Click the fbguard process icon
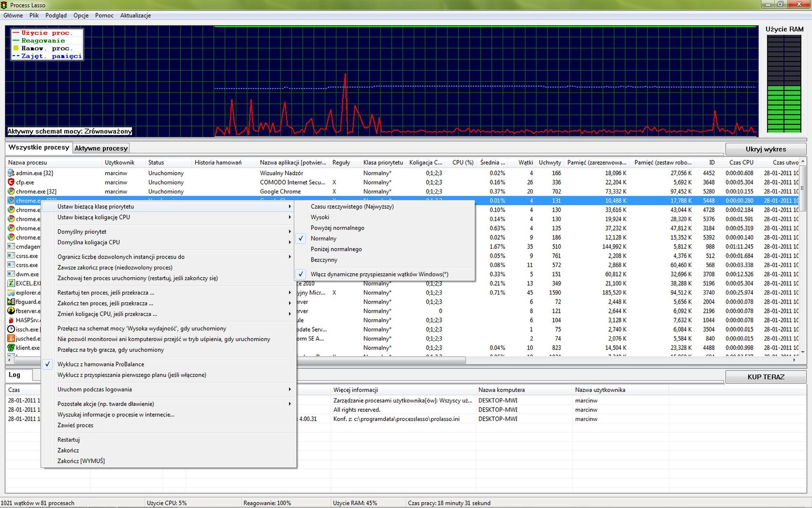This screenshot has width=812, height=508. tap(11, 302)
